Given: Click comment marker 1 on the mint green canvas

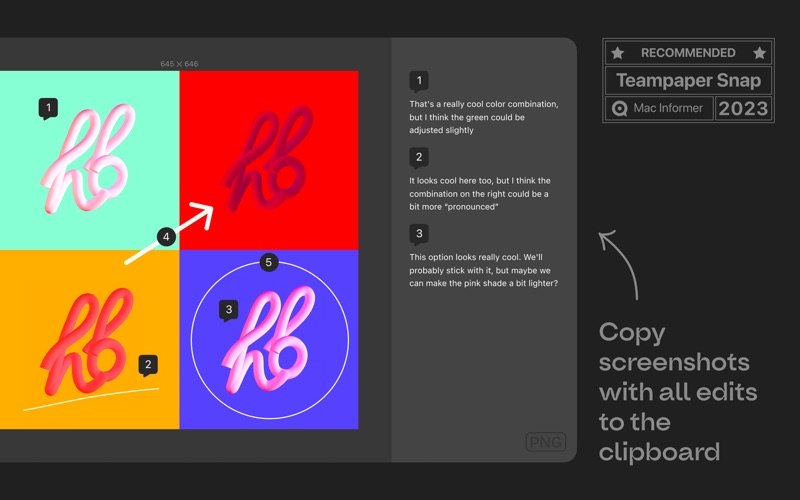Looking at the screenshot, I should pos(48,108).
